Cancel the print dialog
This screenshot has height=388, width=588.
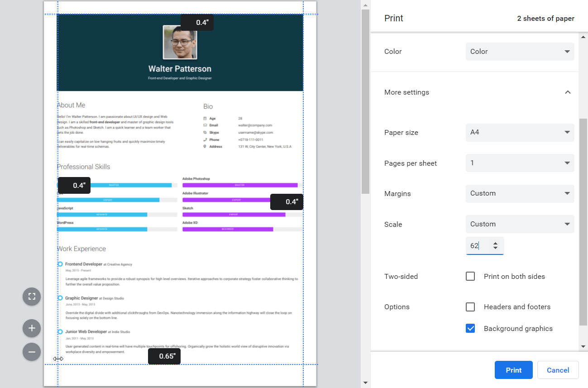coord(558,370)
